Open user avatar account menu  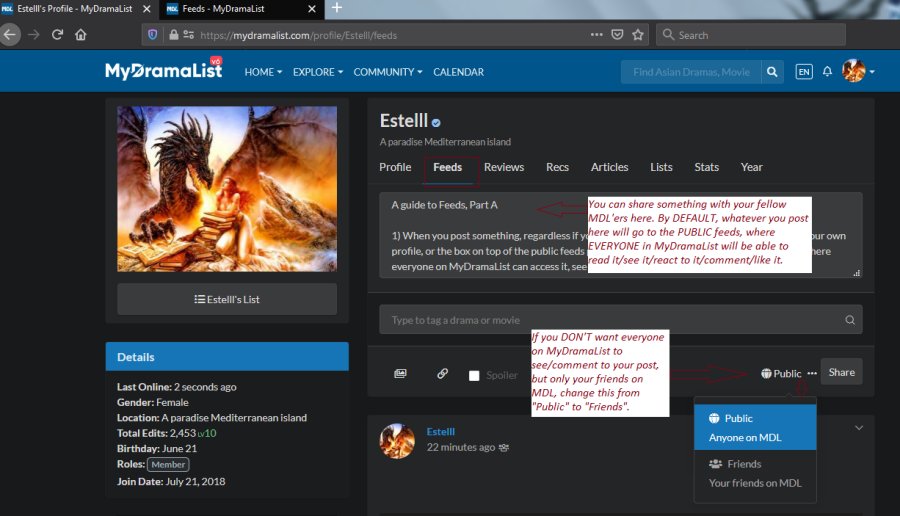(858, 71)
